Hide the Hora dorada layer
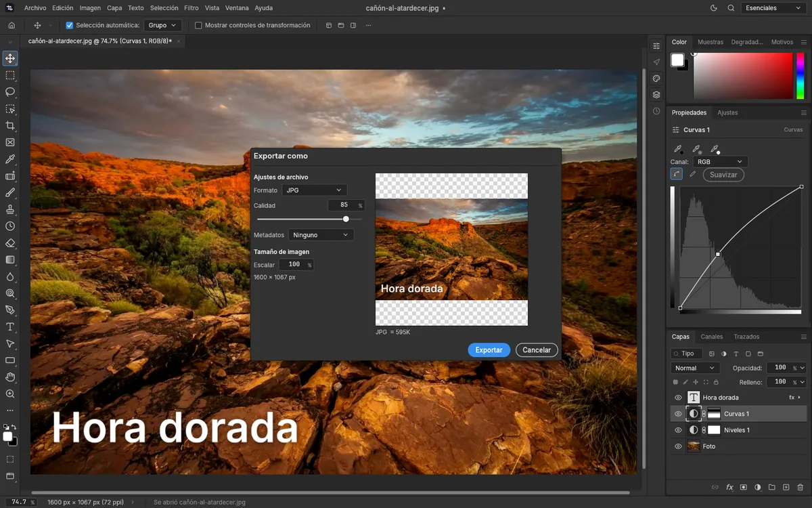The height and width of the screenshot is (508, 812). point(678,398)
